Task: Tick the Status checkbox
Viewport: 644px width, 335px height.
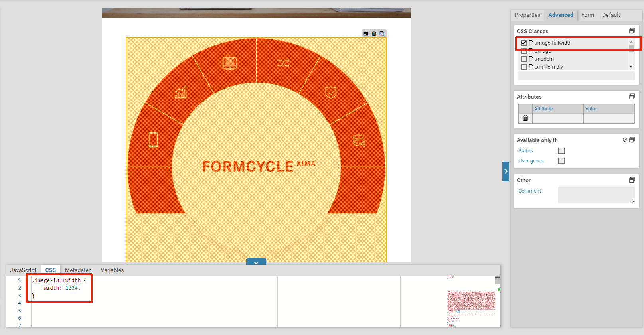Action: [x=561, y=151]
